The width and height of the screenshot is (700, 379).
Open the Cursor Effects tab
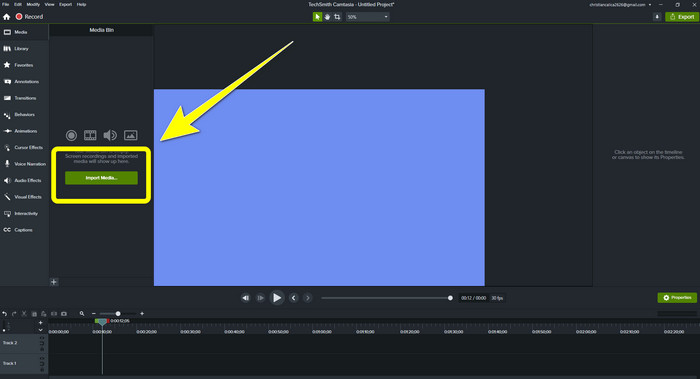24,148
